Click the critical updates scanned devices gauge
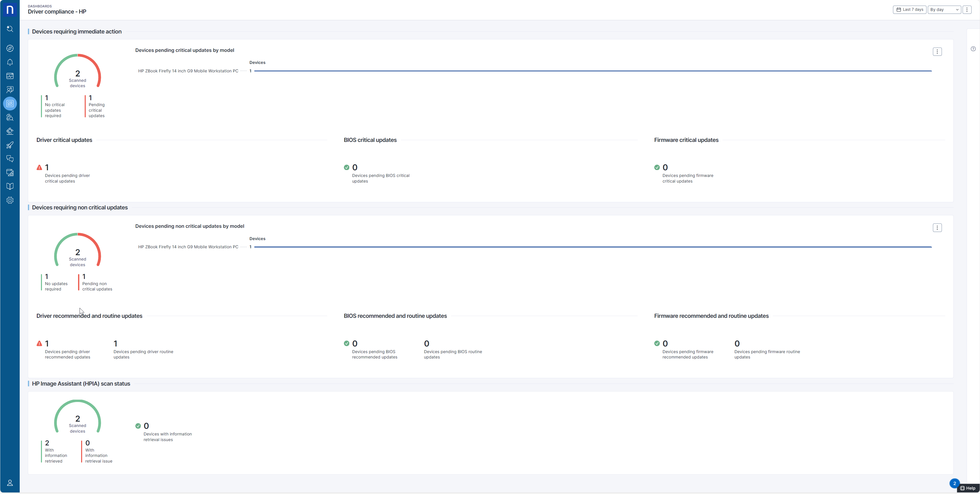Image resolution: width=980 pixels, height=494 pixels. 78,71
